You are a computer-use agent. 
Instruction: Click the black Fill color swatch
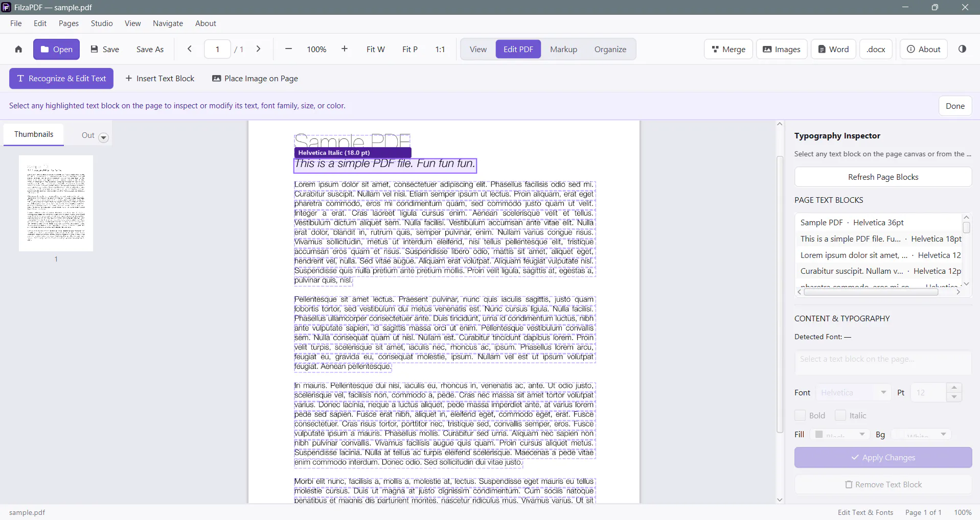pyautogui.click(x=819, y=434)
